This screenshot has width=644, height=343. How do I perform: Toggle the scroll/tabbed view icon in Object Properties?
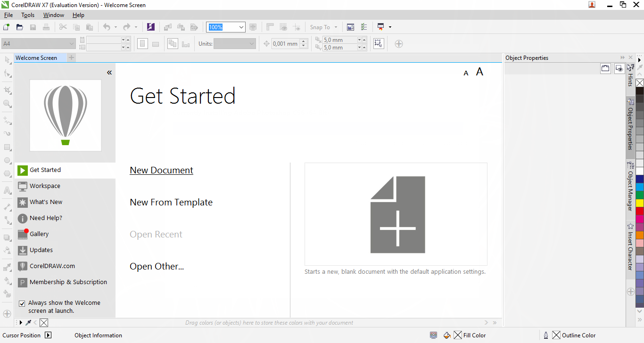coord(606,69)
